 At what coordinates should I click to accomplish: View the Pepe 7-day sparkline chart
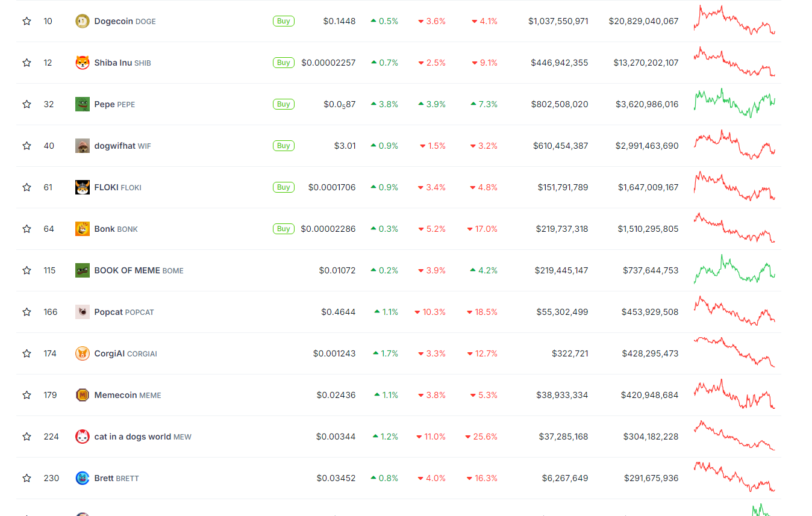pyautogui.click(x=734, y=103)
